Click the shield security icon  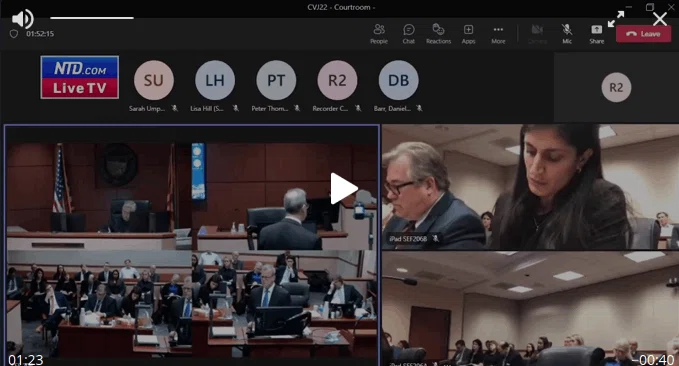[x=14, y=34]
